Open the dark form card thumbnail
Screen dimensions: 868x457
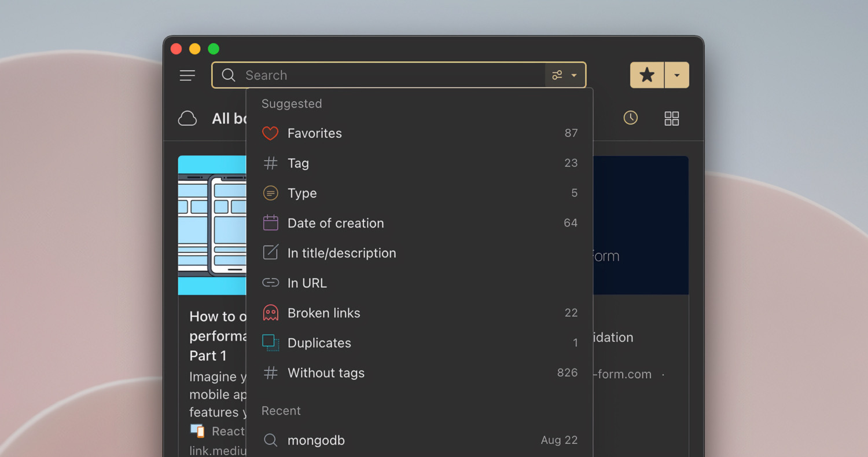point(641,225)
